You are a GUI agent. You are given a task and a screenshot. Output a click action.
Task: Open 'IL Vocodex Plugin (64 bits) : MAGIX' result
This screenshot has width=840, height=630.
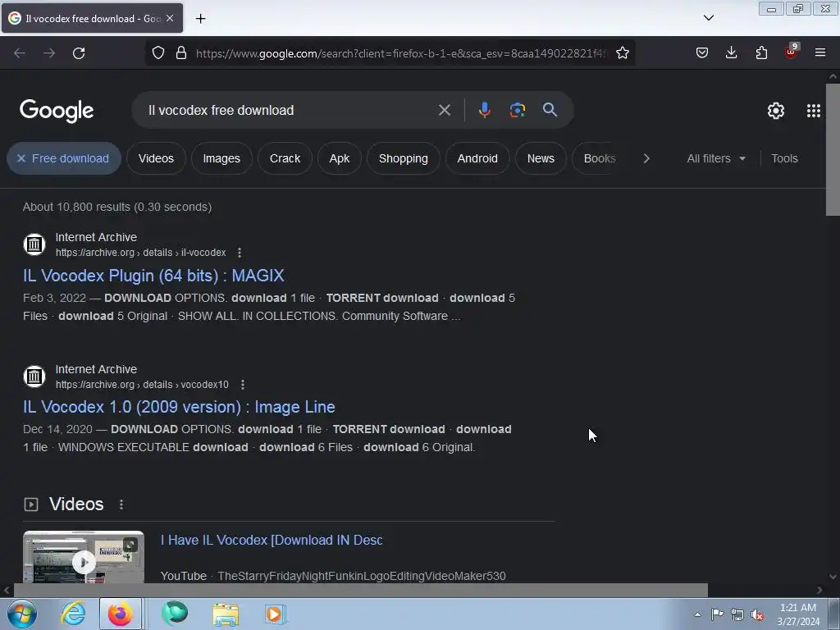[153, 276]
